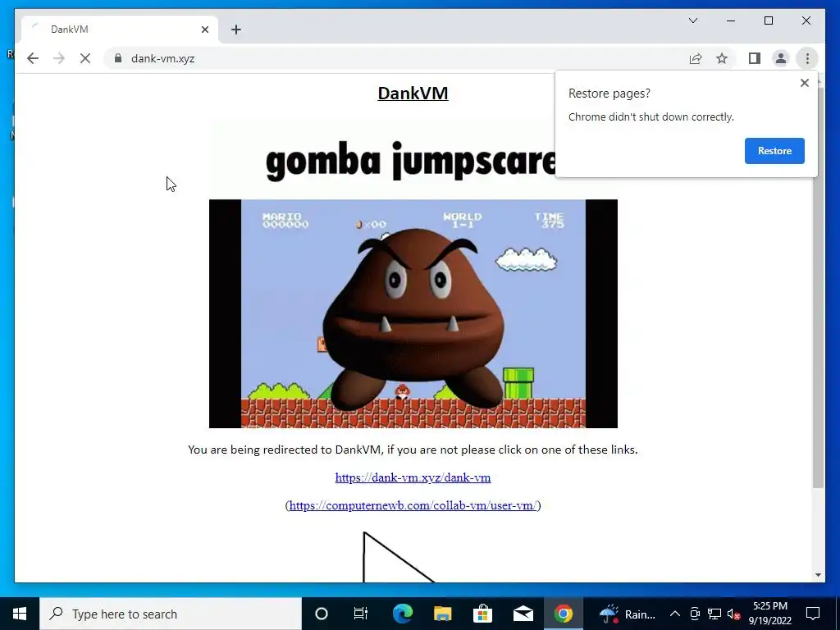
Task: Open the Mail app from taskbar
Action: pyautogui.click(x=523, y=614)
